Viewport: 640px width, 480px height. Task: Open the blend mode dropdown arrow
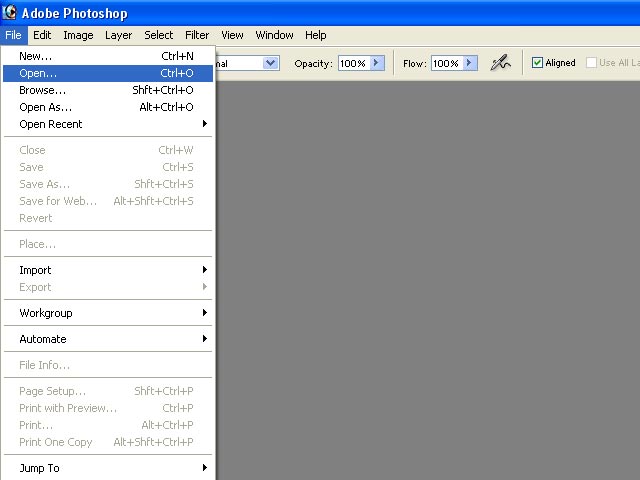click(x=270, y=63)
